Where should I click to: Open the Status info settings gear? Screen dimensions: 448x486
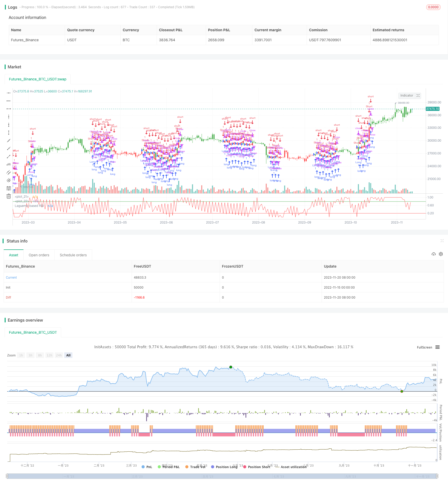point(441,254)
